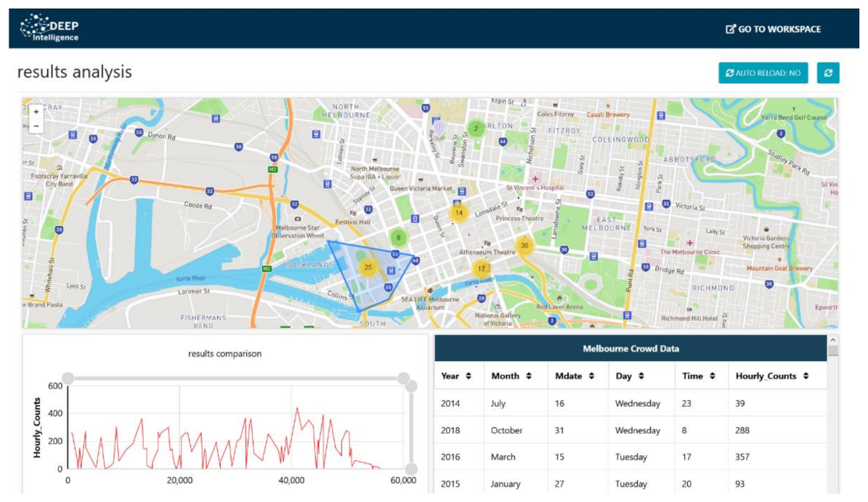Open the Go To Workspace link
This screenshot has height=502, width=868.
pos(774,29)
